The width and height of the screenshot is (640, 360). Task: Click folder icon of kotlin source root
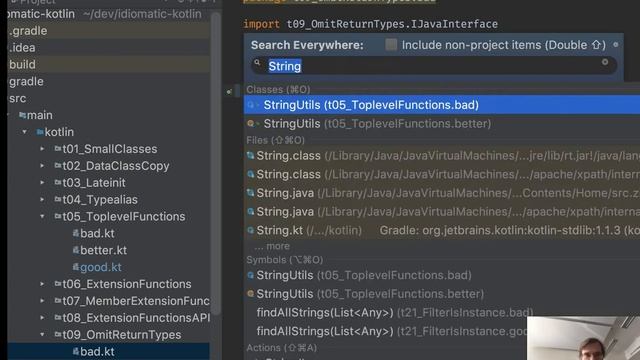40,132
